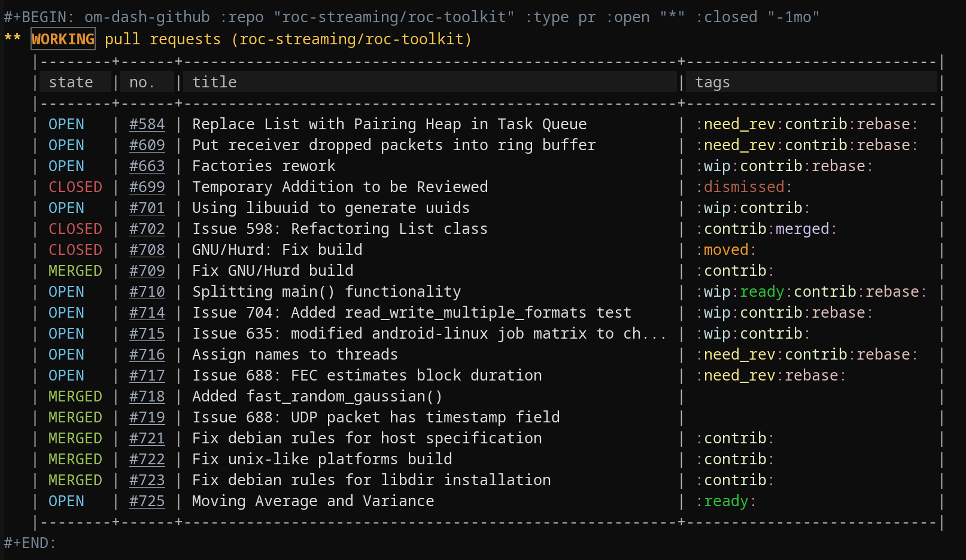Screen dimensions: 966x560
Task: Select title 'Assign names to threads'
Action: point(295,355)
